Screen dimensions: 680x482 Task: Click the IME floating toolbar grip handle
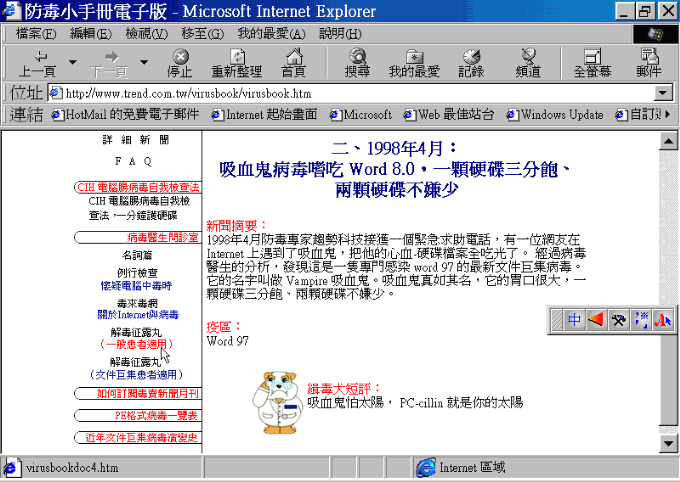pos(557,320)
